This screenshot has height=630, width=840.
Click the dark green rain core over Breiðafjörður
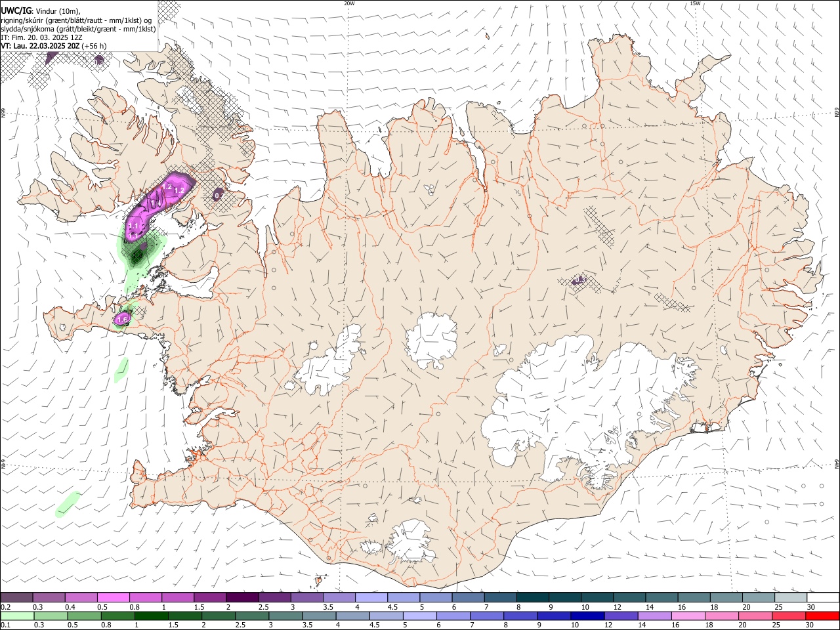pos(138,256)
